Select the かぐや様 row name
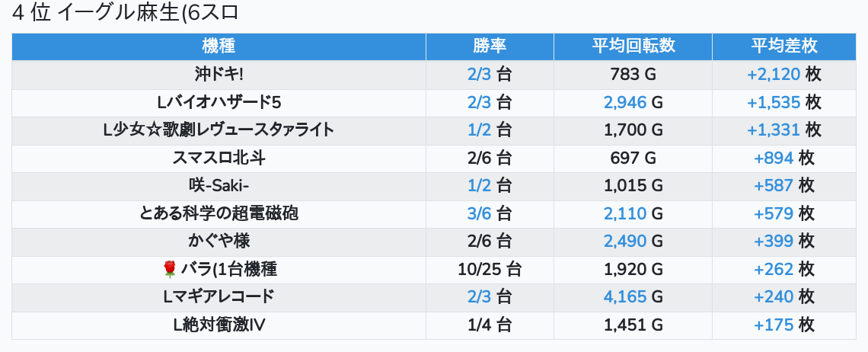 (219, 242)
